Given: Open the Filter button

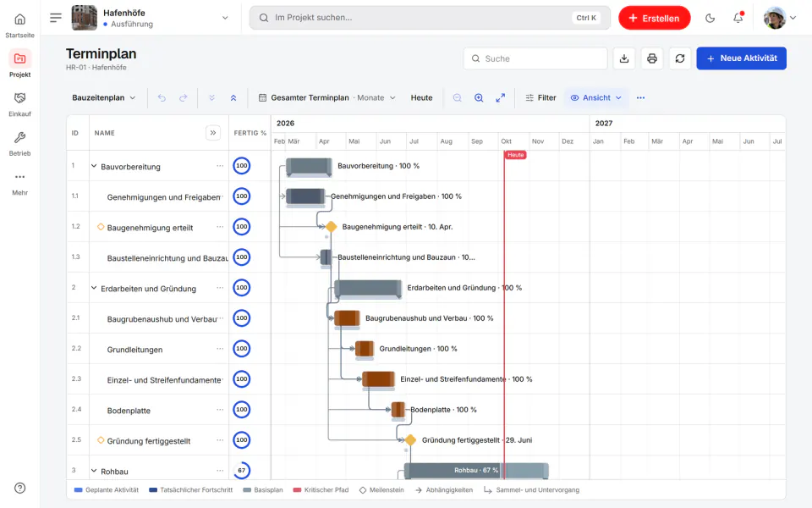Looking at the screenshot, I should tap(540, 97).
